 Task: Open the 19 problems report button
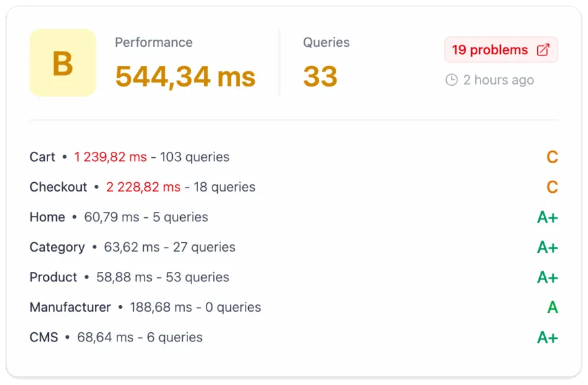coord(501,50)
